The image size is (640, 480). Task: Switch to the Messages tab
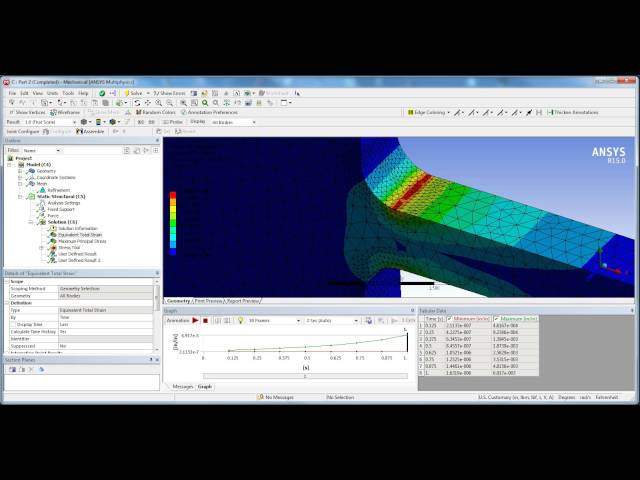182,387
